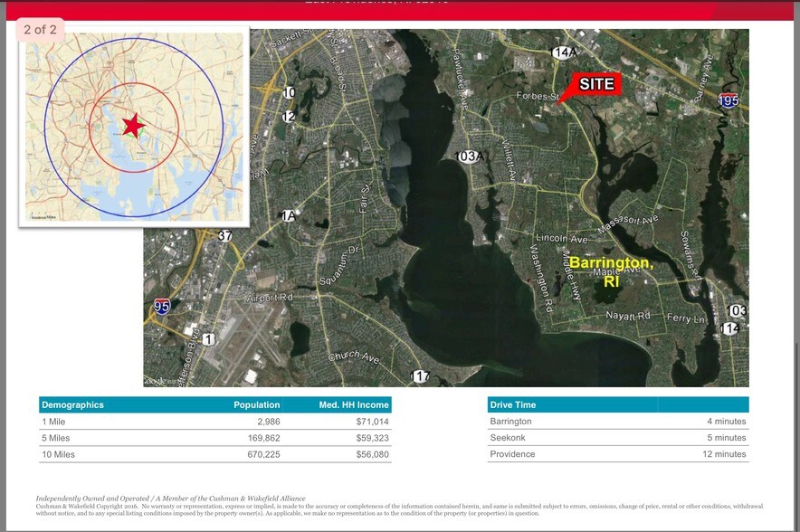Click the Population column header
The height and width of the screenshot is (532, 800).
coord(257,405)
